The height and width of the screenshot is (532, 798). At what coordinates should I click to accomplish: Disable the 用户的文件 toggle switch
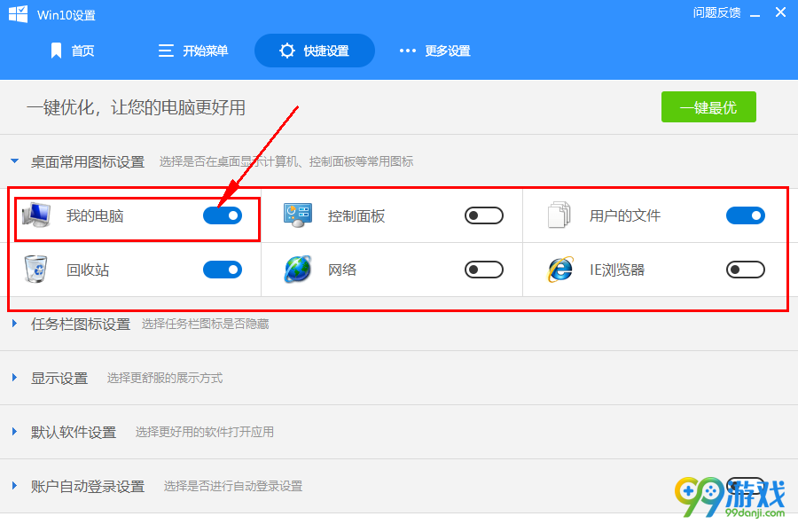click(746, 215)
